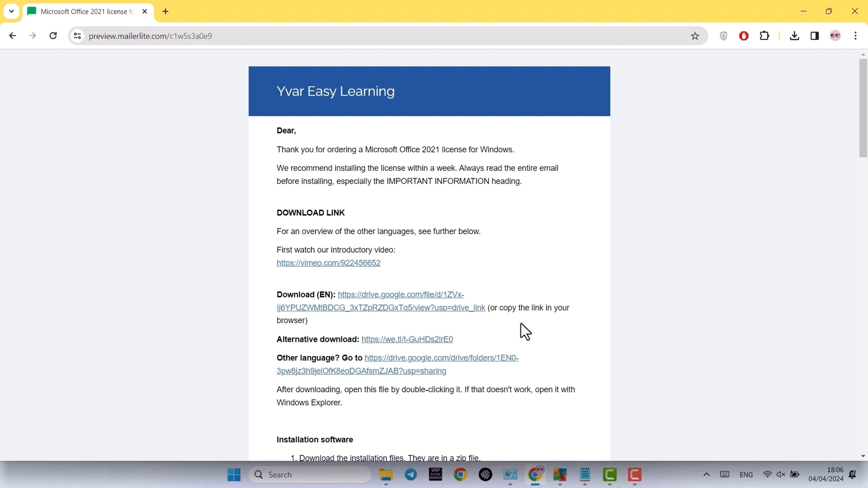
Task: Open the Extensions puzzle icon
Action: point(764,36)
